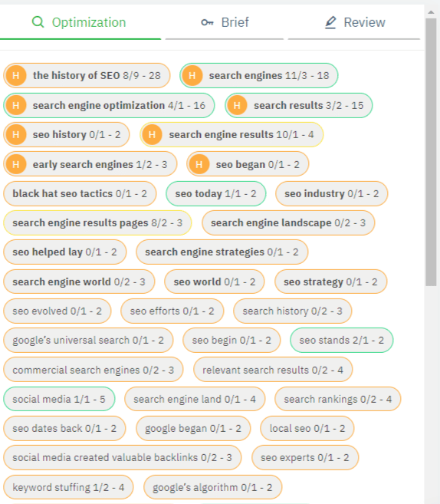Click the H badge on 'search engine optimization'
This screenshot has height=504, width=440.
click(16, 105)
